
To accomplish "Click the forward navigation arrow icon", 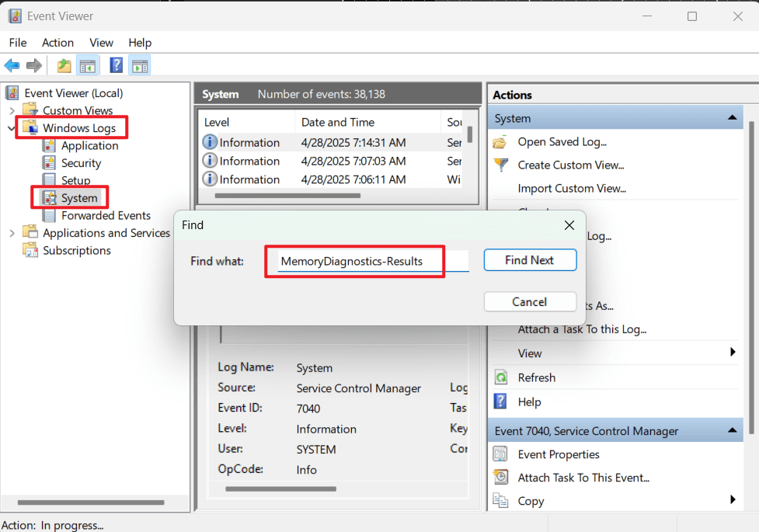I will pos(33,65).
